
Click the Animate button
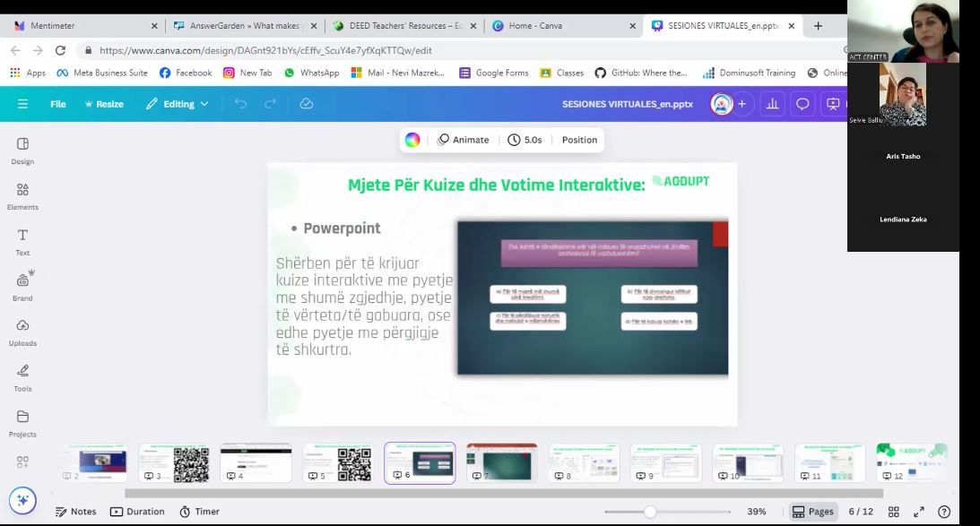pos(464,140)
